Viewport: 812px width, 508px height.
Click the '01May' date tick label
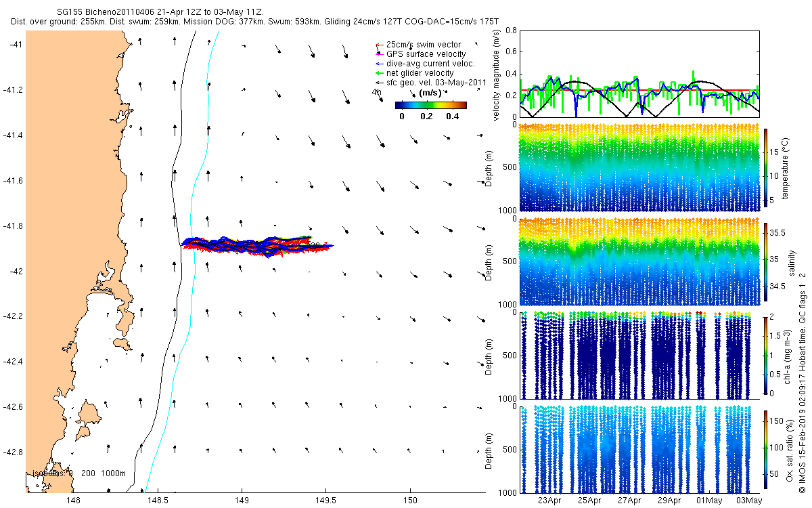point(710,501)
